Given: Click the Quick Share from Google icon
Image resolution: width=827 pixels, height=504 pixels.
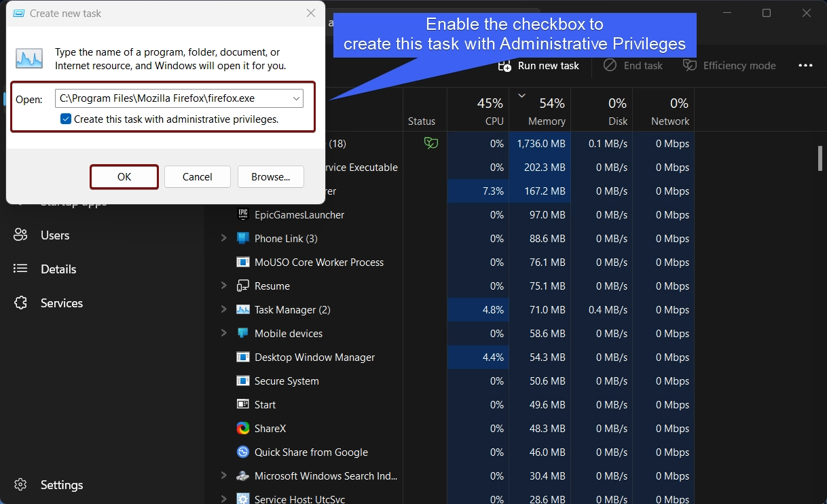Looking at the screenshot, I should (243, 452).
